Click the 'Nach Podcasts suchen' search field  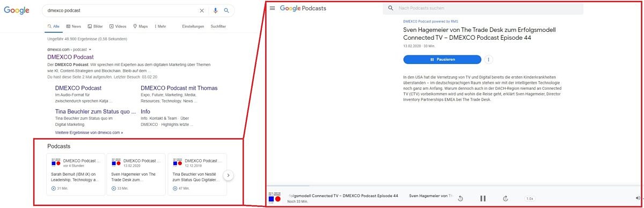point(483,8)
